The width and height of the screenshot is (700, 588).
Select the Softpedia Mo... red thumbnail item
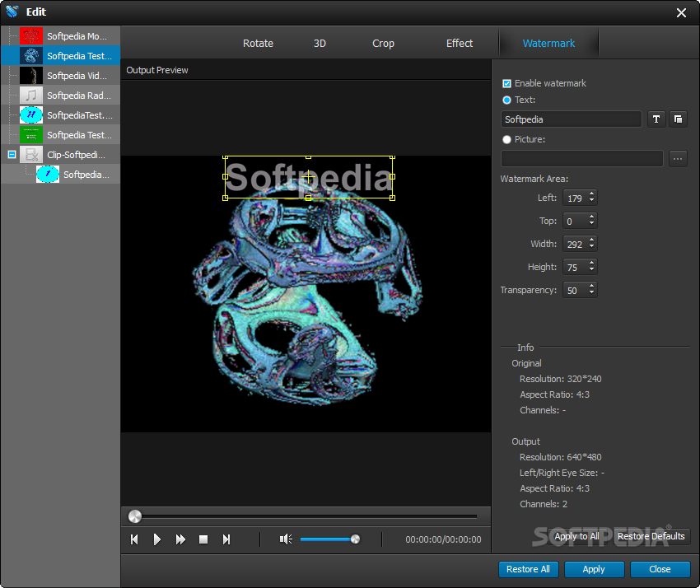(61, 36)
